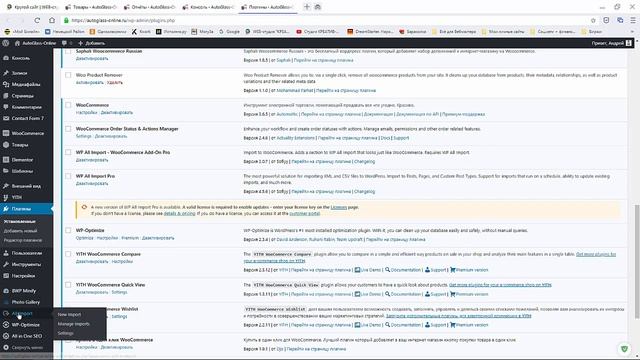Deactivate the WP All Import Pro plugin
The height and width of the screenshot is (360, 640).
[92, 184]
